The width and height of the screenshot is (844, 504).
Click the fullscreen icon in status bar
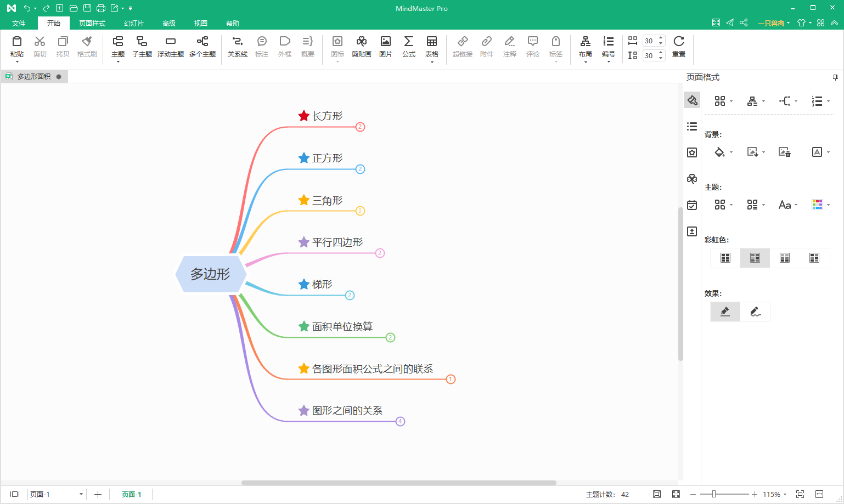676,494
